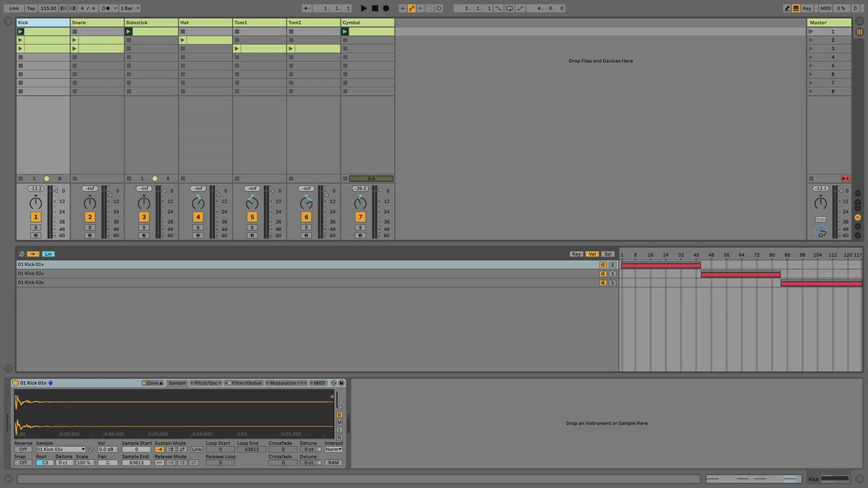Viewport: 868px width, 488px height.
Task: Switch to the Filter/Global tab
Action: tap(244, 383)
